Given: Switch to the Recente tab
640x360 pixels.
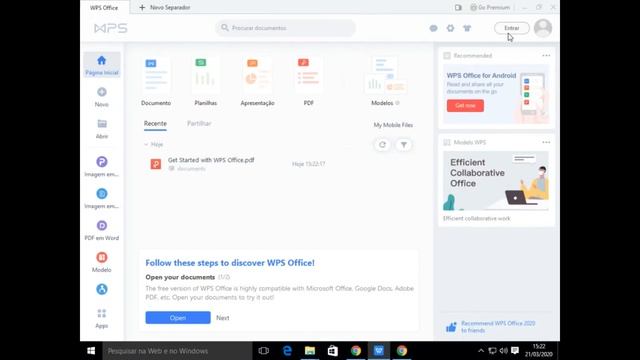Looking at the screenshot, I should click(x=155, y=124).
